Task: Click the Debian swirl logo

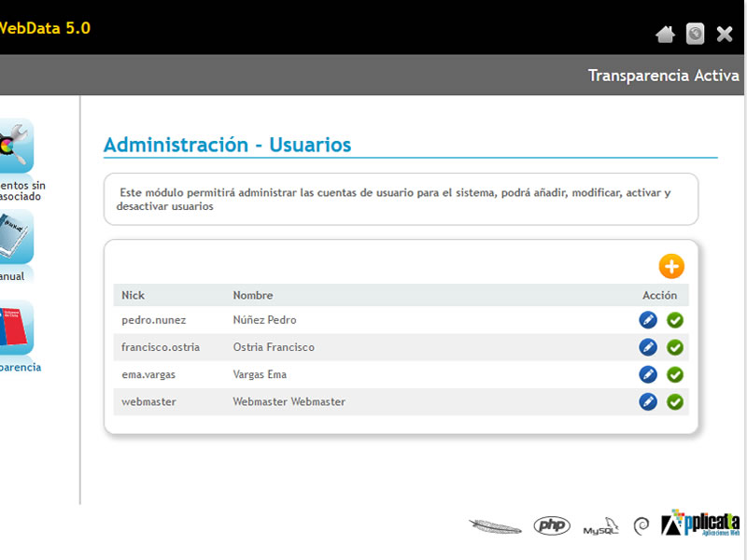Action: (640, 525)
